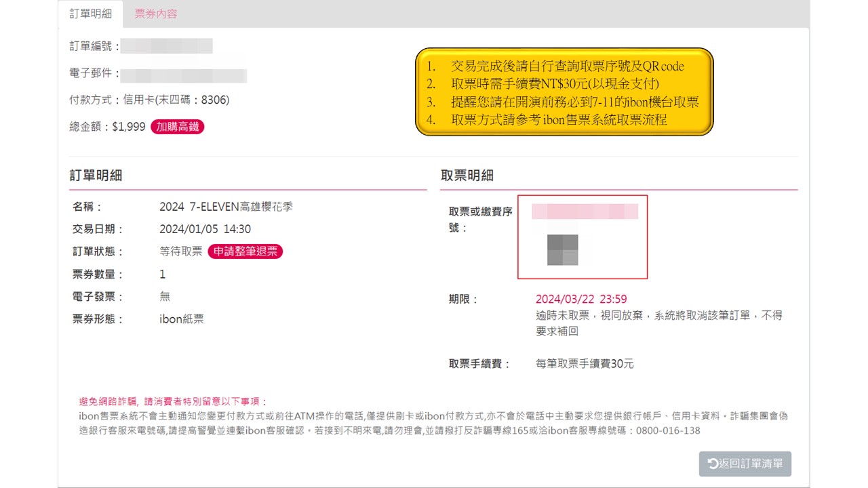This screenshot has width=868, height=488.
Task: Switch to the 票券內容 tab
Action: tap(156, 14)
